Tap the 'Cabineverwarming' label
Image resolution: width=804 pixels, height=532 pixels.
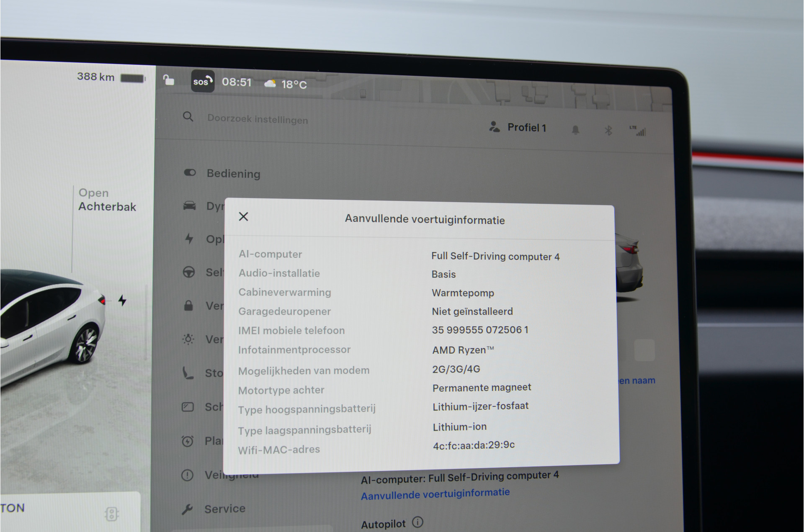[285, 292]
